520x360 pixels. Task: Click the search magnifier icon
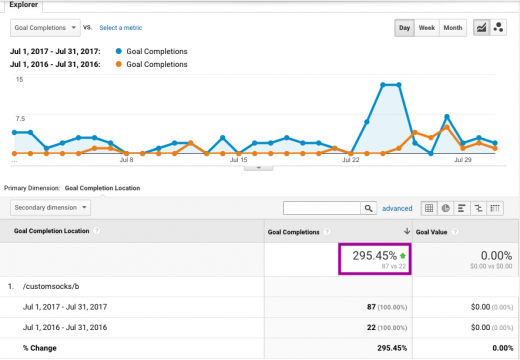pos(368,208)
